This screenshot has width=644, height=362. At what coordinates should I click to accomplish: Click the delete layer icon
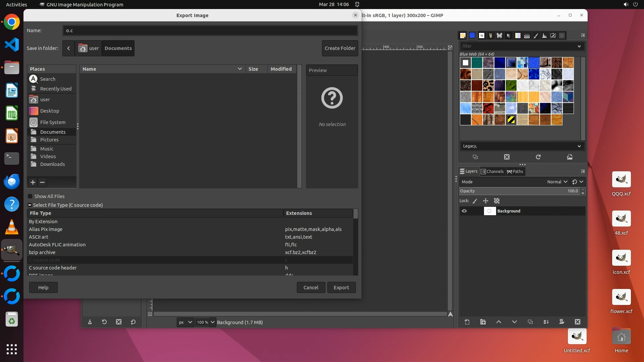pos(577,322)
